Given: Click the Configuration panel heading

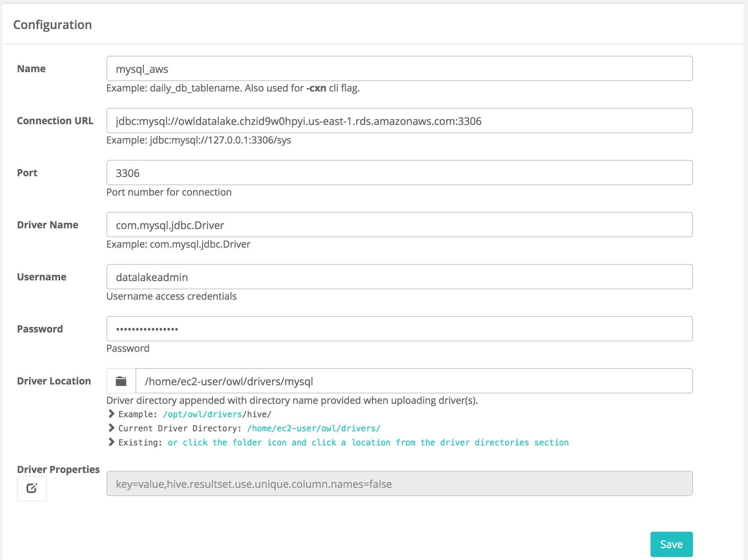Looking at the screenshot, I should [x=52, y=25].
